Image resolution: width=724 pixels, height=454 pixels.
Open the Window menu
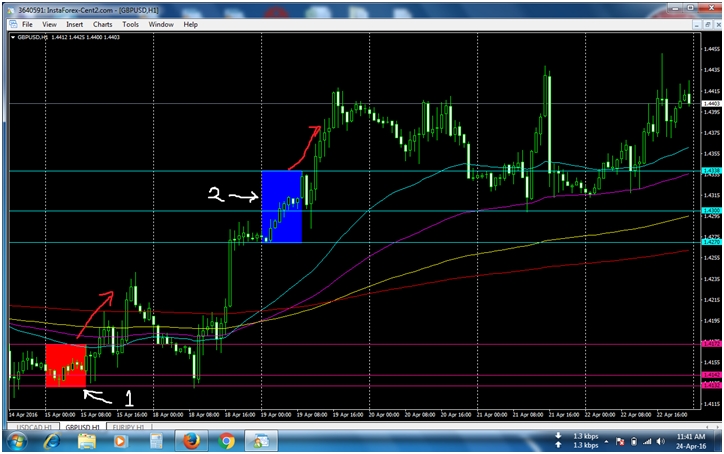click(x=161, y=24)
